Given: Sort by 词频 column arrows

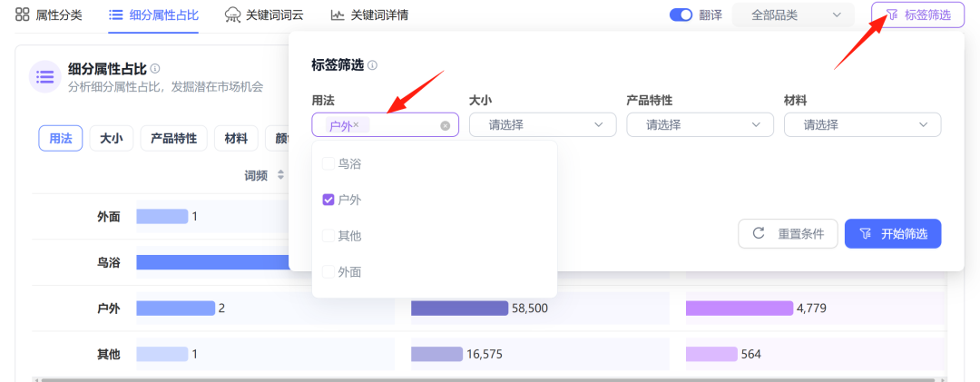Looking at the screenshot, I should (281, 176).
